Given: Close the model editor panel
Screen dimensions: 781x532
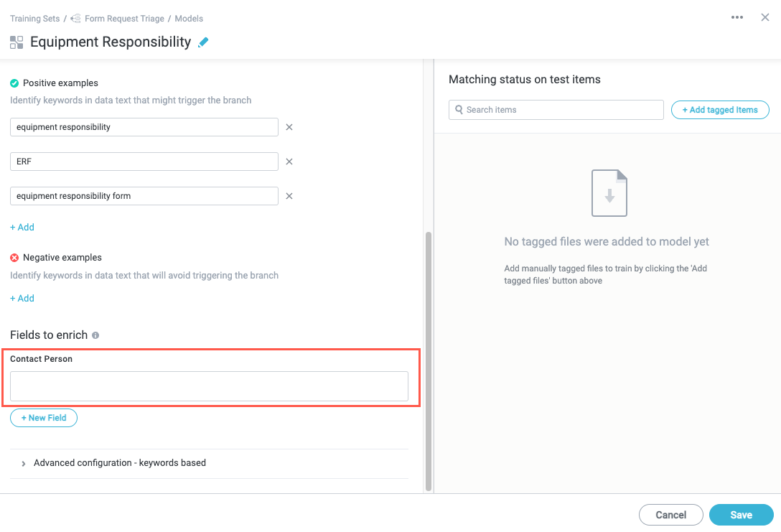Looking at the screenshot, I should [x=765, y=17].
